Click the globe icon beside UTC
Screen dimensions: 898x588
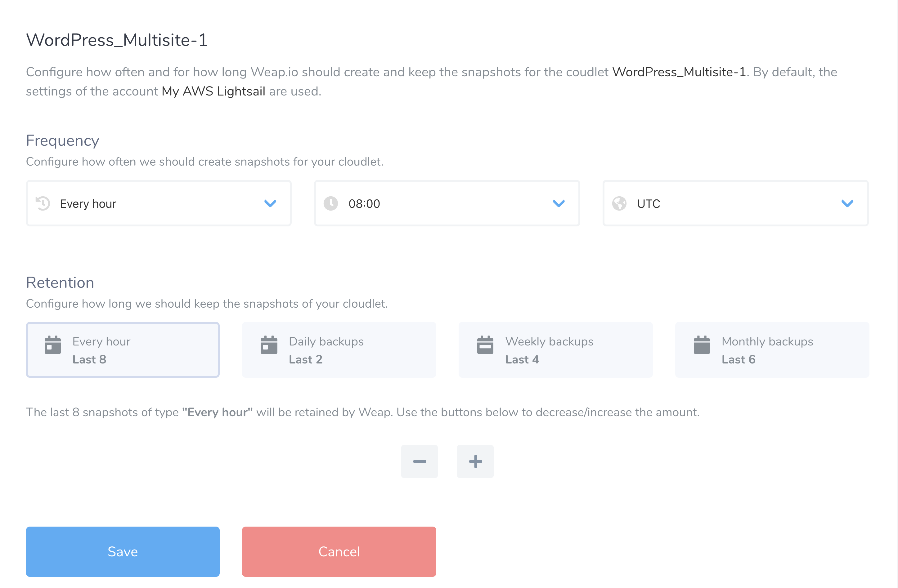pos(619,203)
